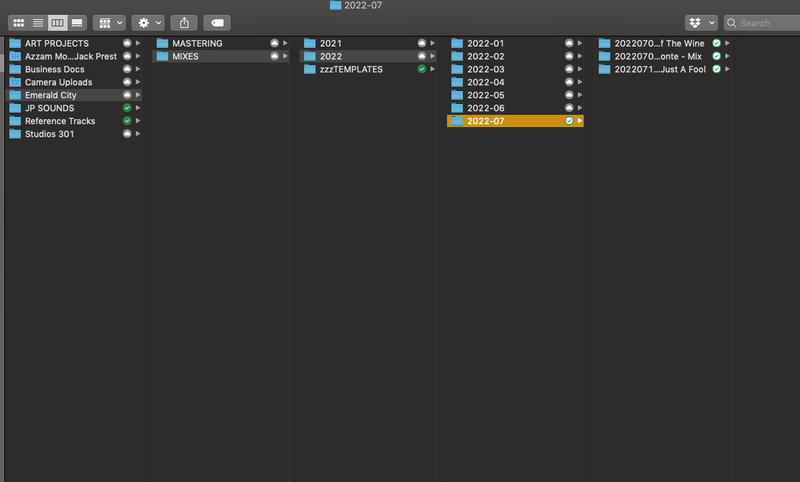Click the green synced checkmark for Reference Tracks

[x=127, y=121]
